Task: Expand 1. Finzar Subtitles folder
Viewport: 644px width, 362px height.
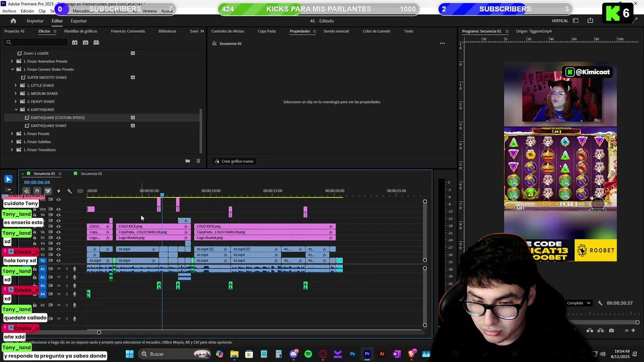Action: pos(12,142)
